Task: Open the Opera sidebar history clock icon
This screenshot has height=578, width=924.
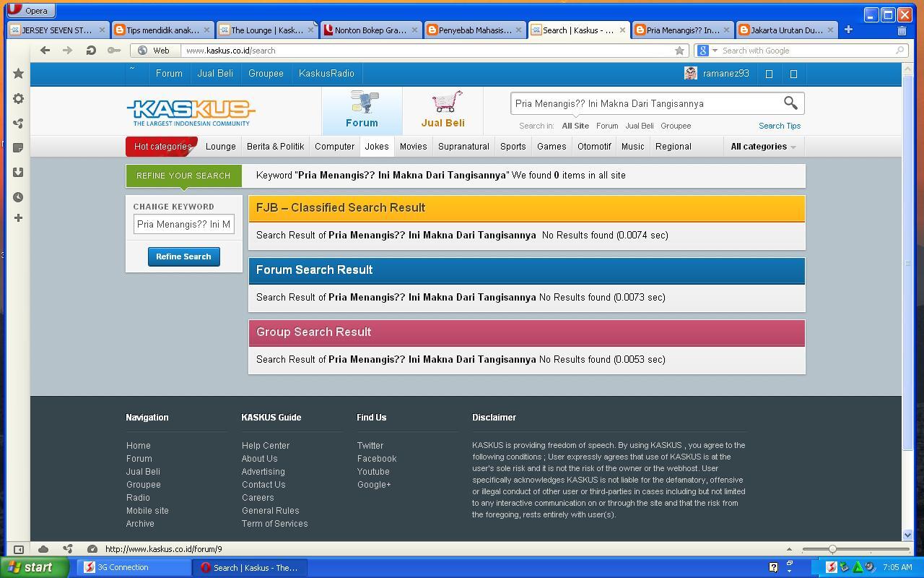Action: click(x=19, y=197)
